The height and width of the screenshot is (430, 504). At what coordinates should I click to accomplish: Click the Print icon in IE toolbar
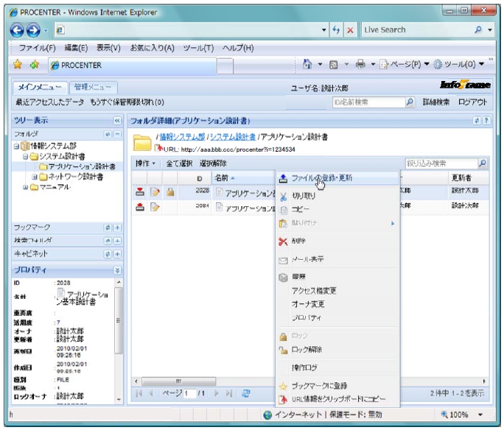(x=360, y=65)
